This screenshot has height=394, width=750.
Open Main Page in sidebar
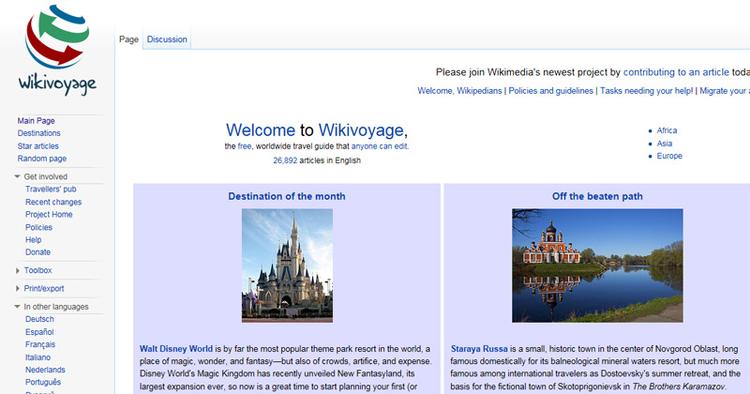pyautogui.click(x=36, y=120)
